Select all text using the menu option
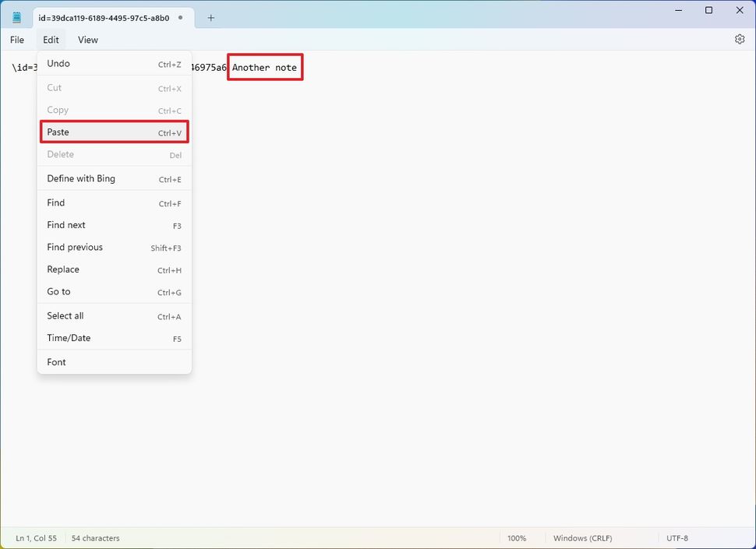 click(114, 315)
